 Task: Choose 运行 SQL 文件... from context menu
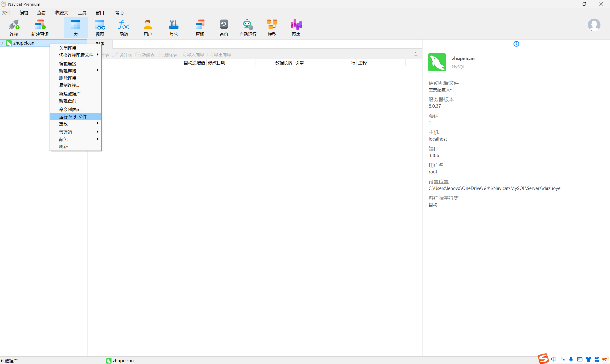click(x=74, y=116)
